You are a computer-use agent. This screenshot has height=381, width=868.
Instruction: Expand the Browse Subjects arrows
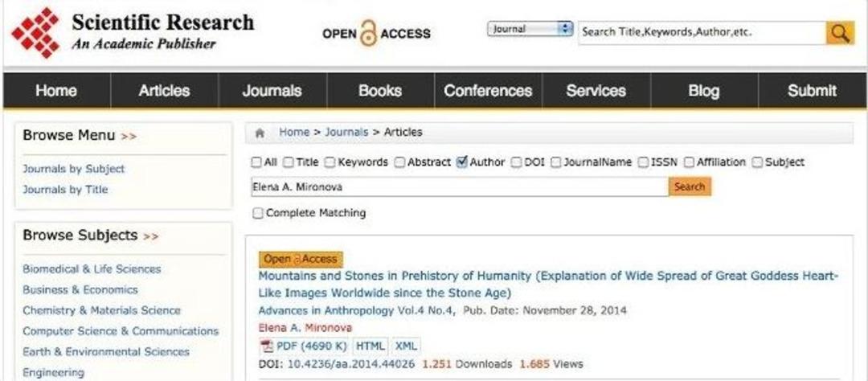150,236
